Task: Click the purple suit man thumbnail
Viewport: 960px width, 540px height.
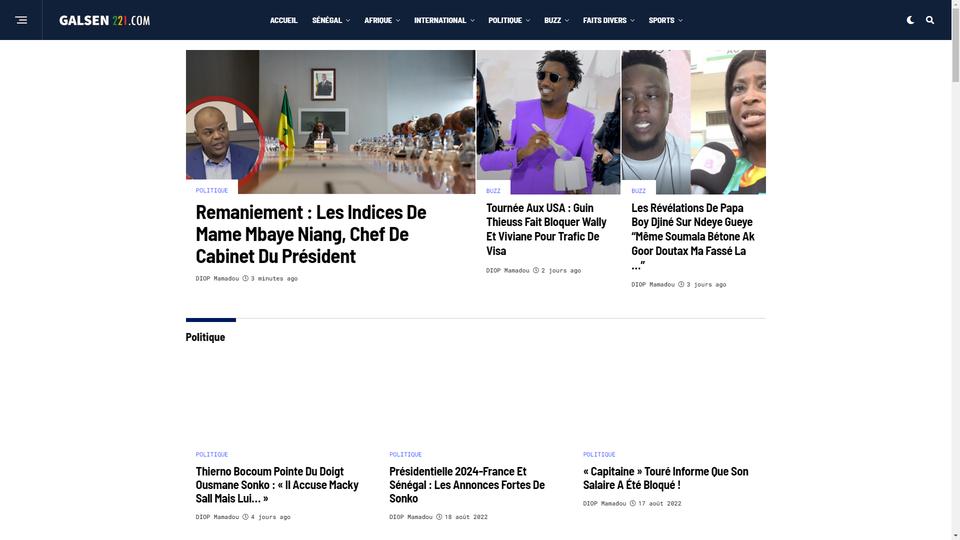Action: point(549,122)
